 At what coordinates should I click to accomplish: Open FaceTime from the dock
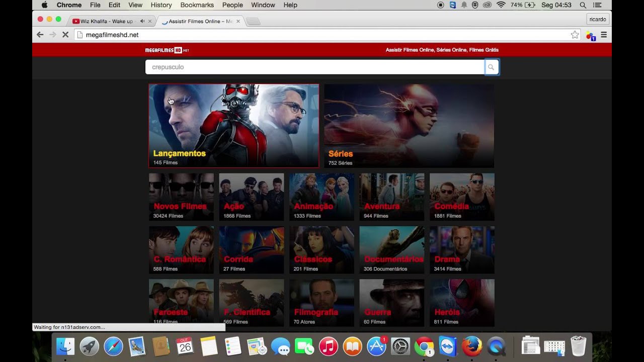(304, 346)
